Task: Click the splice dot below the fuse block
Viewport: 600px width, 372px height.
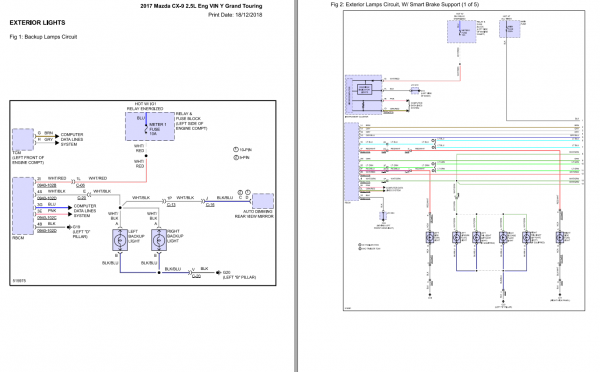Action: (x=146, y=156)
